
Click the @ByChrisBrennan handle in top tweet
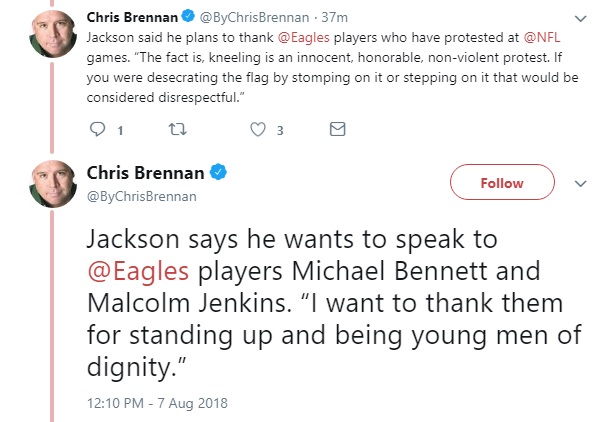tap(249, 16)
